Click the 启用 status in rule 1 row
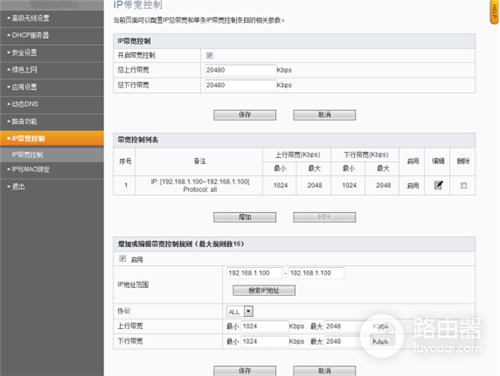This screenshot has height=376, width=500. click(x=413, y=186)
